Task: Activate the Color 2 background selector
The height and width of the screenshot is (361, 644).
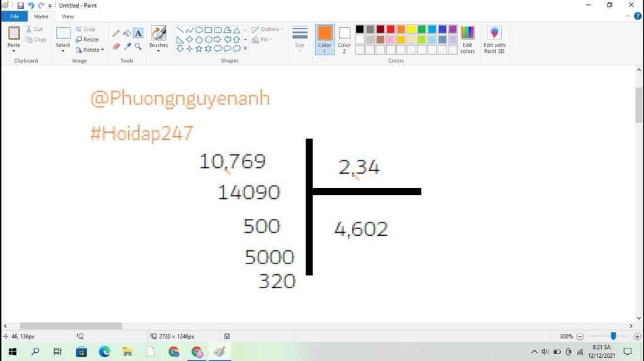Action: 344,40
